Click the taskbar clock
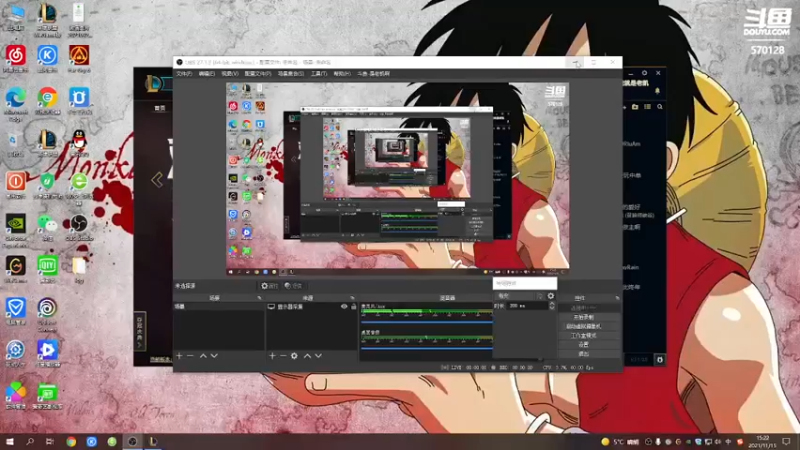The width and height of the screenshot is (800, 450). (x=763, y=441)
